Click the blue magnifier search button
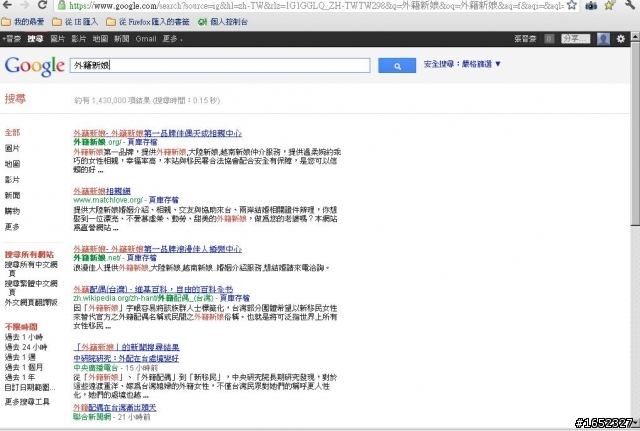 click(397, 65)
